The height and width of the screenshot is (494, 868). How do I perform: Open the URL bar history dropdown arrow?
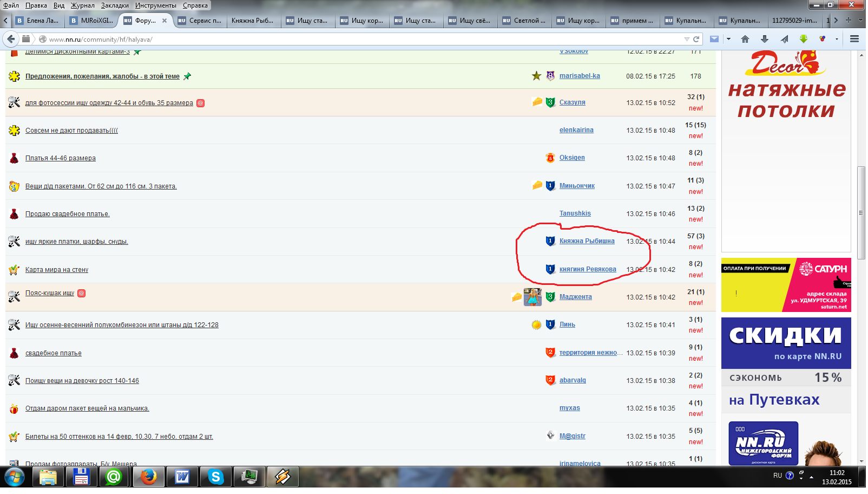click(686, 39)
